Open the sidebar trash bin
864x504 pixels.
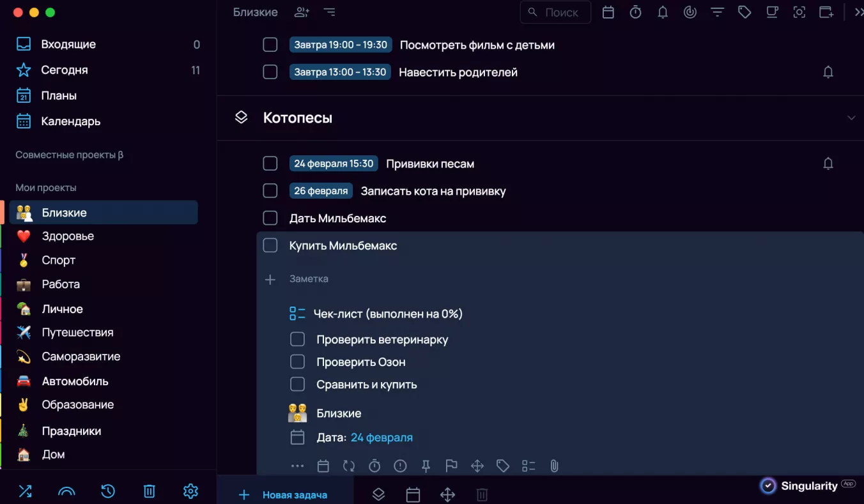pos(149,491)
